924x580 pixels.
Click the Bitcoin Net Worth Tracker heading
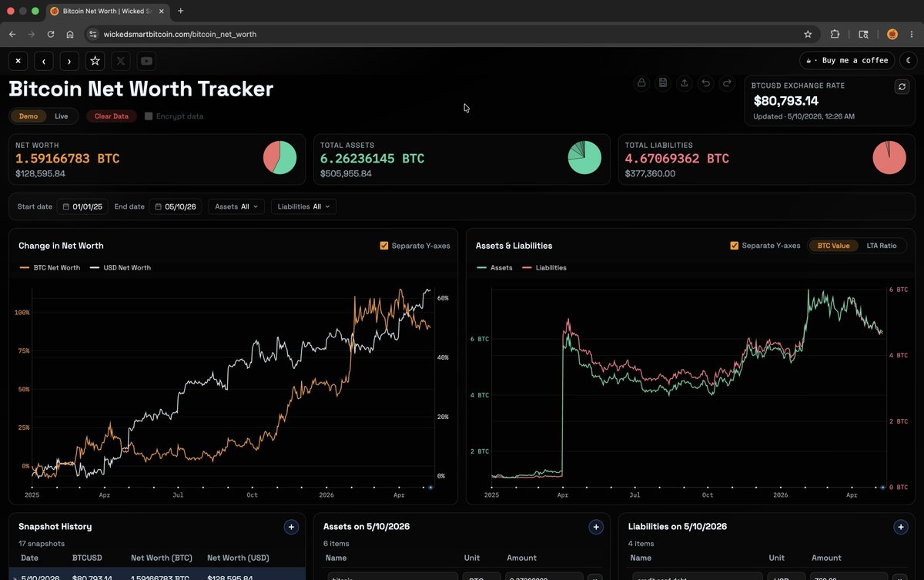tap(141, 89)
